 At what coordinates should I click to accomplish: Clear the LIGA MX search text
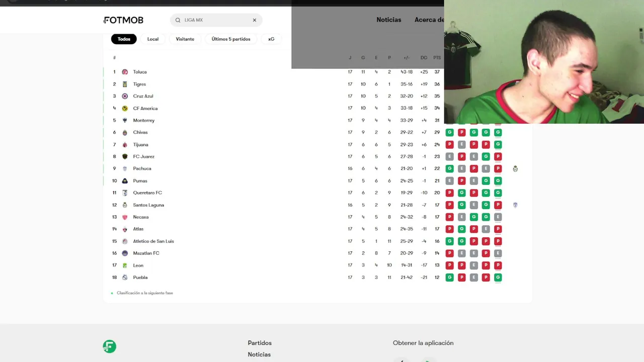[x=255, y=20]
